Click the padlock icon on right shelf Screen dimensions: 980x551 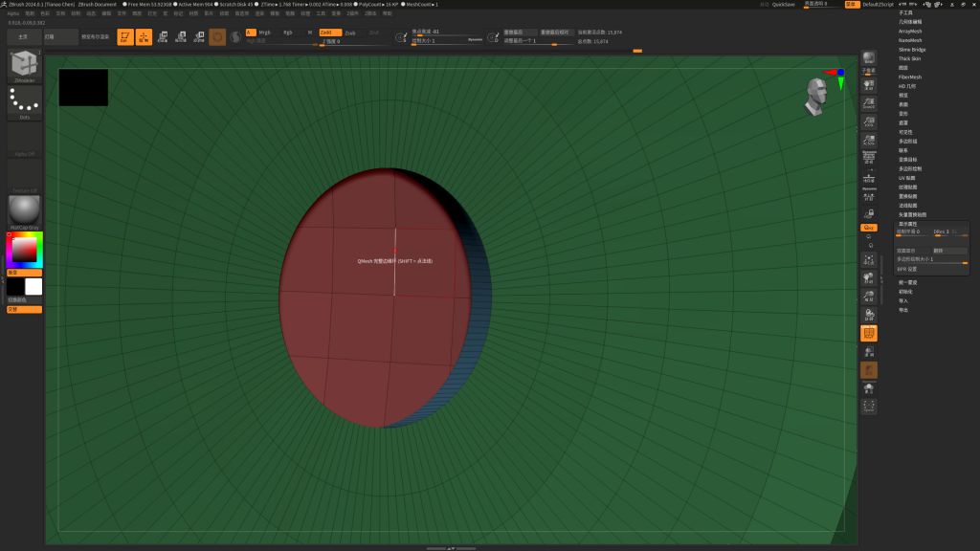869,213
